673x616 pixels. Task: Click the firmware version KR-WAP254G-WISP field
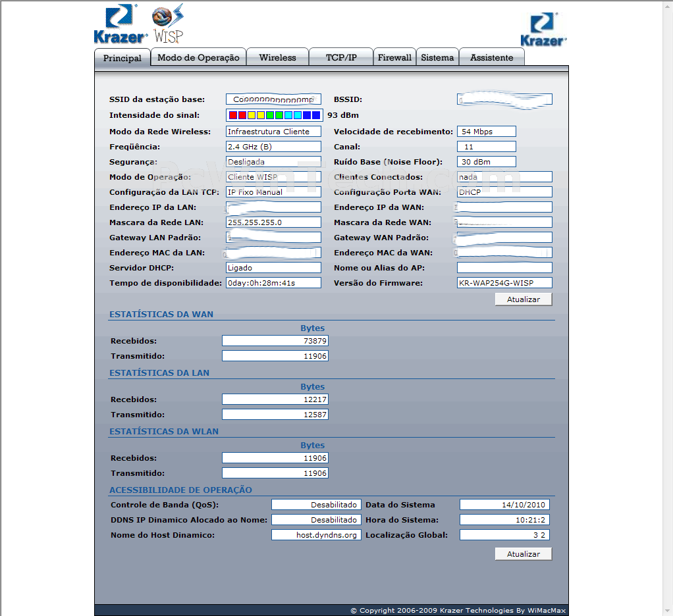[x=504, y=283]
